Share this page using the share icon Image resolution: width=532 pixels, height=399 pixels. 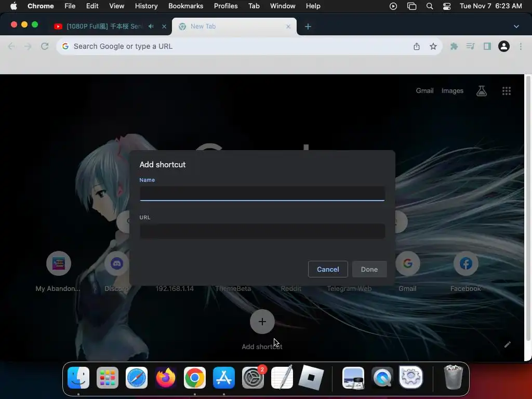point(417,46)
